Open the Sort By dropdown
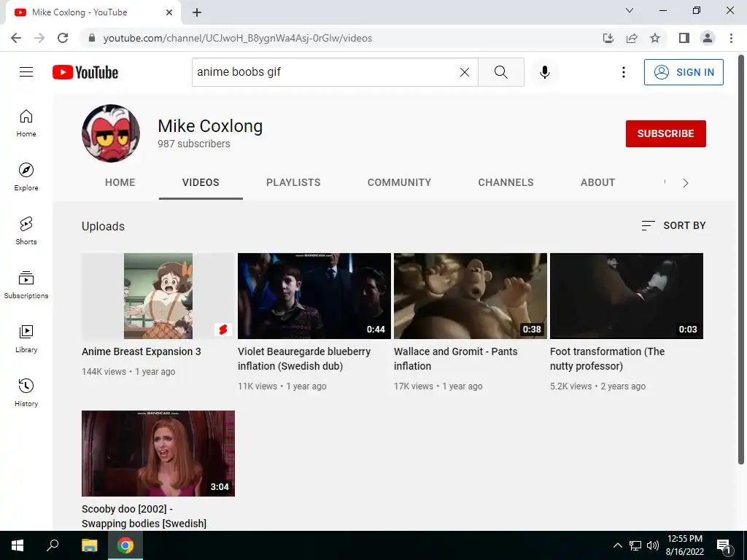 pyautogui.click(x=673, y=225)
